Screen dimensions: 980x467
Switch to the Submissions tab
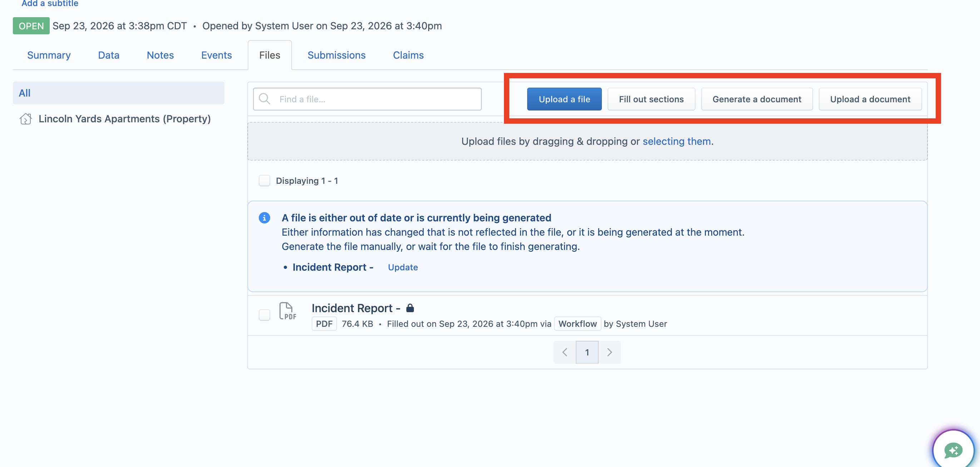pyautogui.click(x=336, y=55)
